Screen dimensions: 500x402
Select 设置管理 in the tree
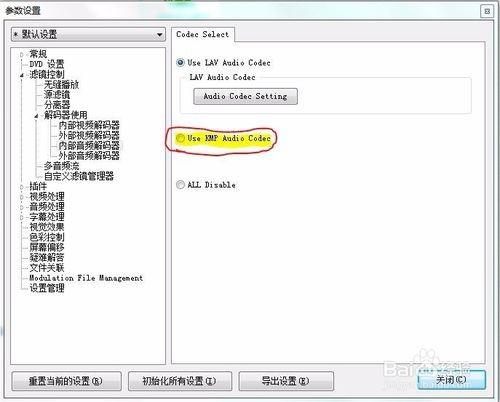[47, 288]
